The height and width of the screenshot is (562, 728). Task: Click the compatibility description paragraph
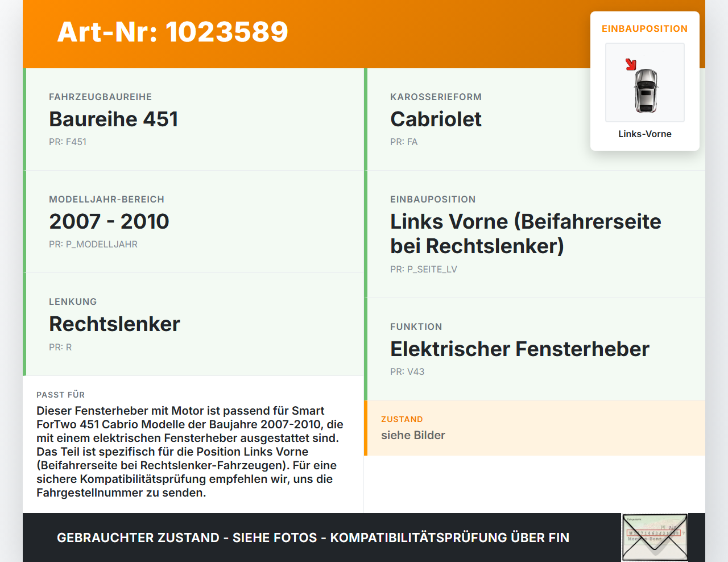[x=190, y=452]
